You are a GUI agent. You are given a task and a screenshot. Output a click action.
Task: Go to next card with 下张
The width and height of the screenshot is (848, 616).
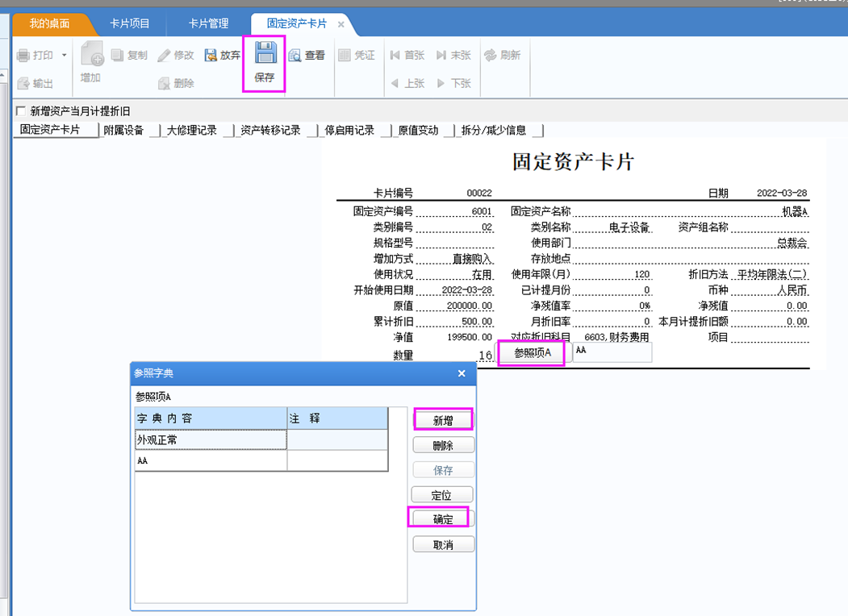coord(453,83)
